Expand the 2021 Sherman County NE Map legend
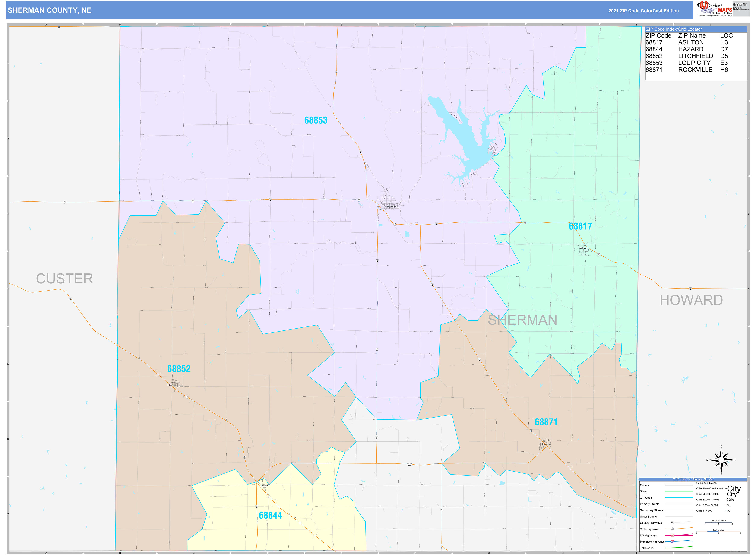Image resolution: width=756 pixels, height=555 pixels. pos(693,479)
